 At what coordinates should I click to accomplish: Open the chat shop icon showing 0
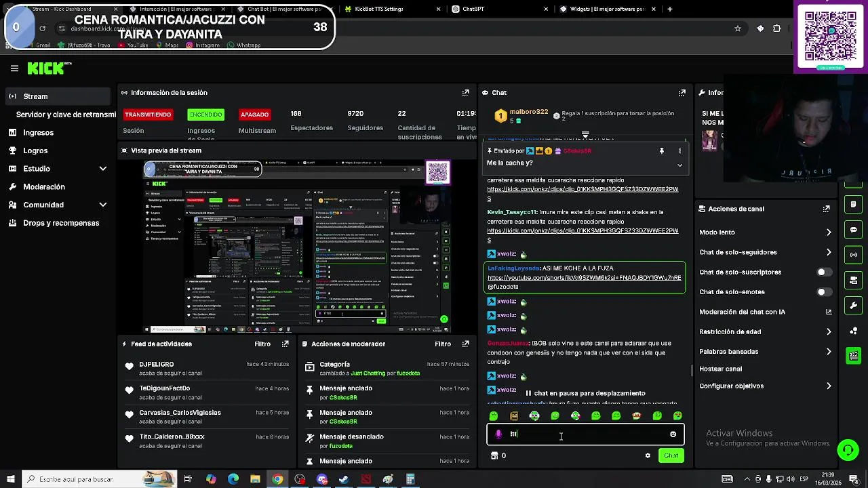pyautogui.click(x=498, y=455)
